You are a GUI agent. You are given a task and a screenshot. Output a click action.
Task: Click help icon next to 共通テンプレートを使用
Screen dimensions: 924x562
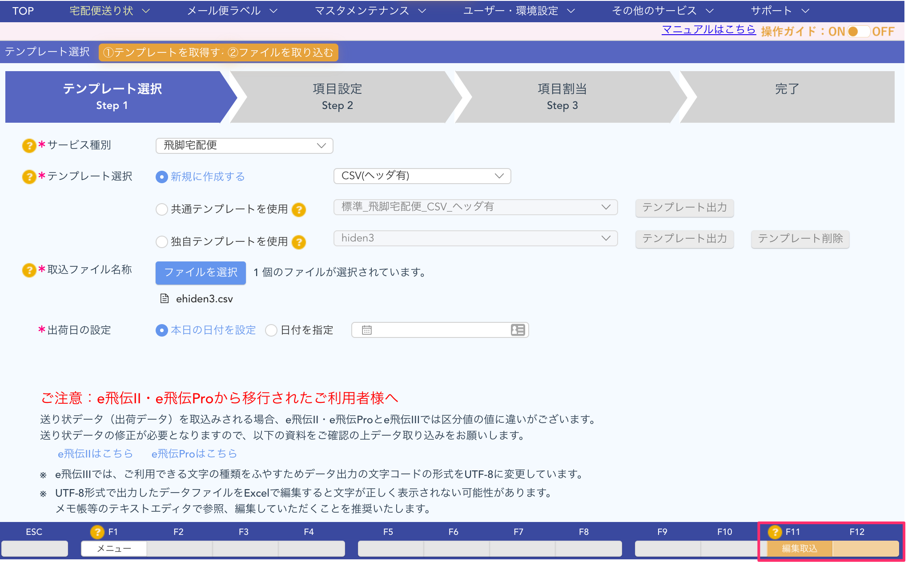(x=299, y=209)
